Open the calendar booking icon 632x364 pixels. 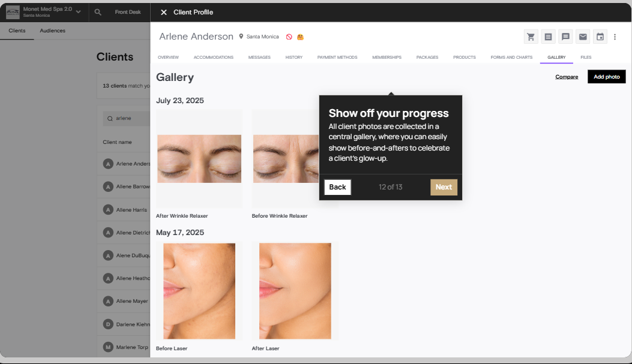pos(600,37)
